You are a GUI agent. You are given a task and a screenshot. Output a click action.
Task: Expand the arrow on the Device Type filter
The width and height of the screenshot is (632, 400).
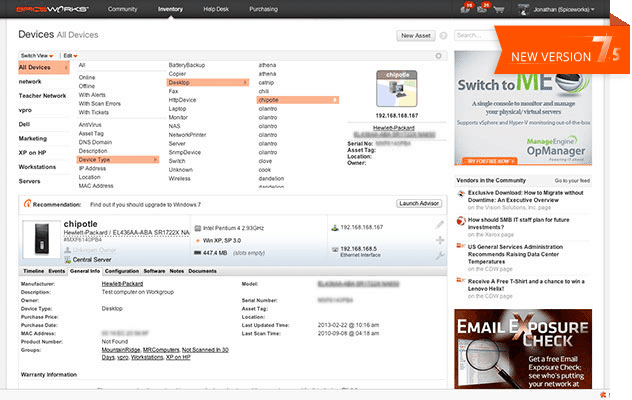click(x=155, y=160)
